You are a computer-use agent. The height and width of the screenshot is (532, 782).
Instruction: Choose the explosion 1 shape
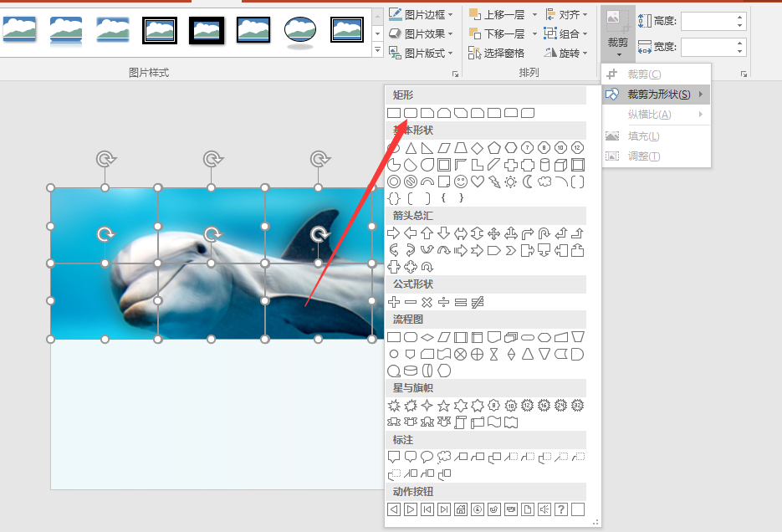394,406
